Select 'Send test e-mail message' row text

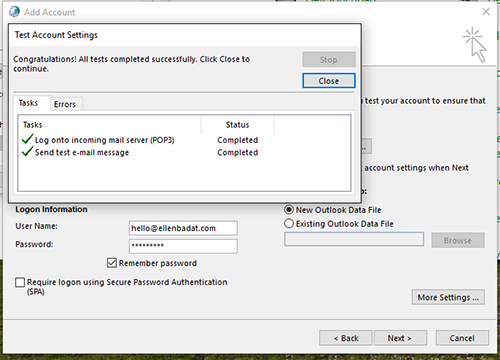point(82,152)
